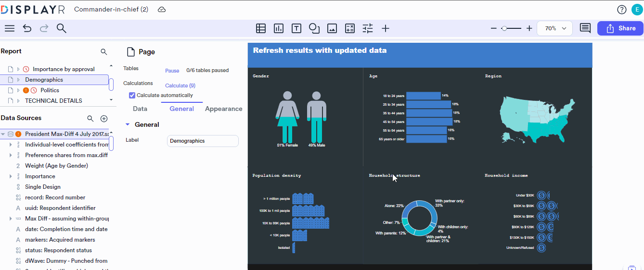This screenshot has height=270, width=644.
Task: Open the 70% zoom dropdown
Action: coord(554,28)
